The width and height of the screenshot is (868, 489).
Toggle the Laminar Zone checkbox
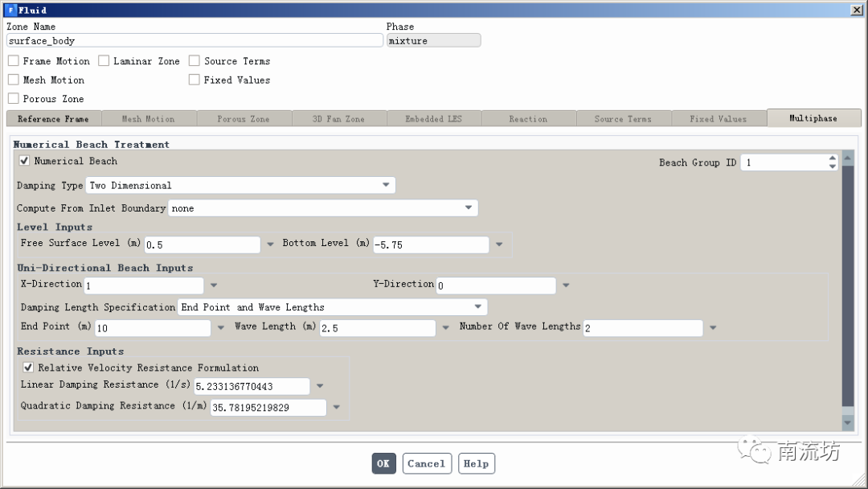(x=104, y=61)
